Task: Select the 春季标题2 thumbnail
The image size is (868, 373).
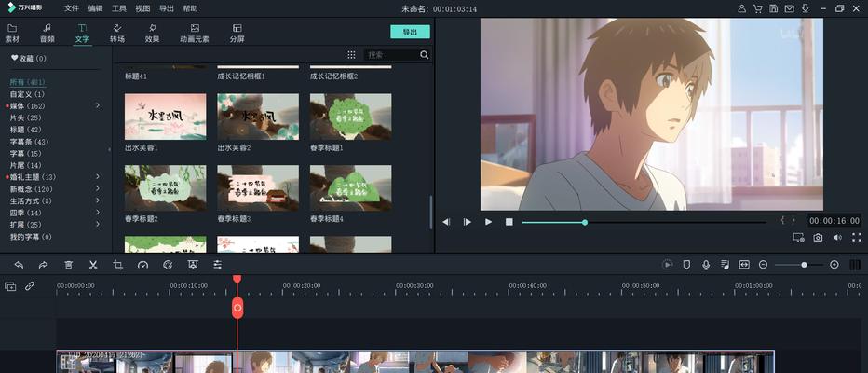Action: click(166, 187)
